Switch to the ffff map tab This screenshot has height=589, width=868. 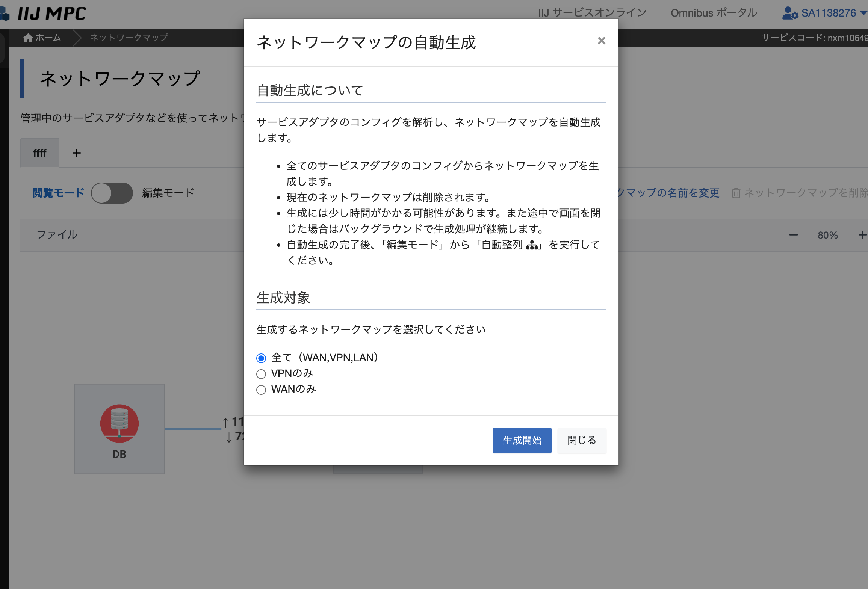tap(39, 153)
